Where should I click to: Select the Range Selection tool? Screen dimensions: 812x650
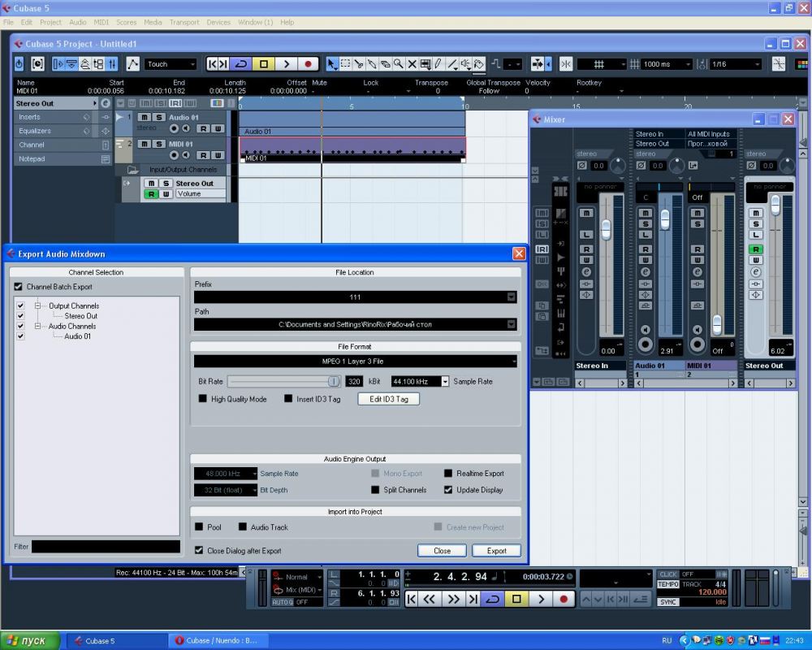point(345,64)
